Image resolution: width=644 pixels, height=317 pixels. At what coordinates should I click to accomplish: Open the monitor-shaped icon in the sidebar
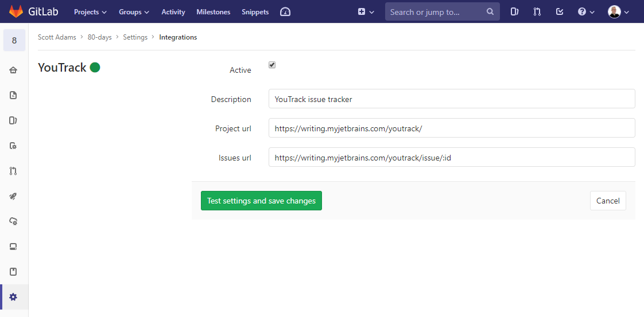[13, 246]
